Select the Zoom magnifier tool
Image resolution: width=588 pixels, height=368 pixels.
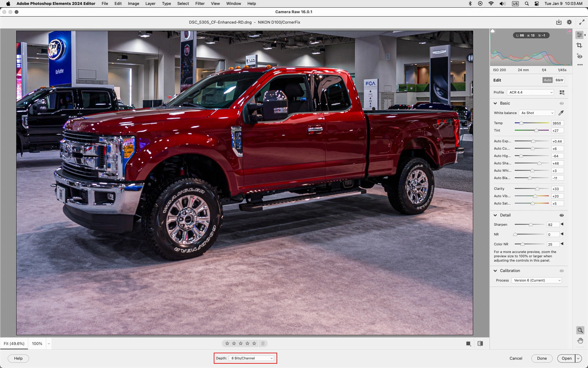(580, 330)
